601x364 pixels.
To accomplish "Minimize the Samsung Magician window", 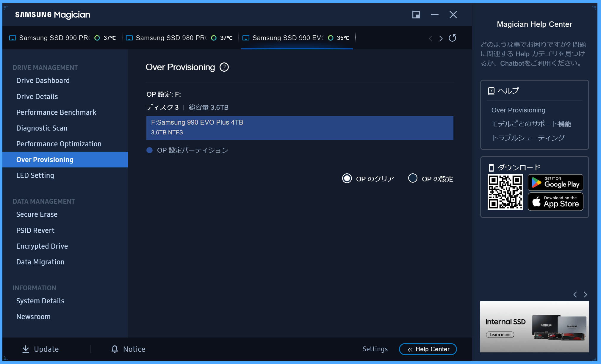I will [x=435, y=15].
